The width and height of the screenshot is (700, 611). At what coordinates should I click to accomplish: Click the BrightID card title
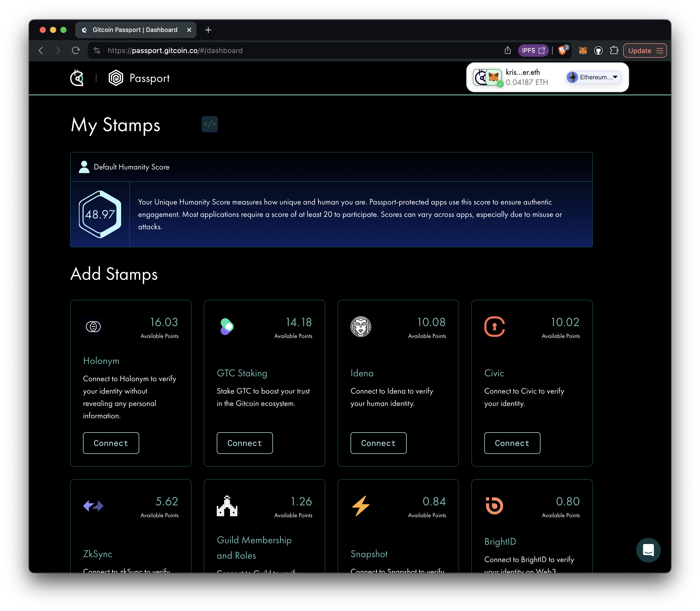500,541
